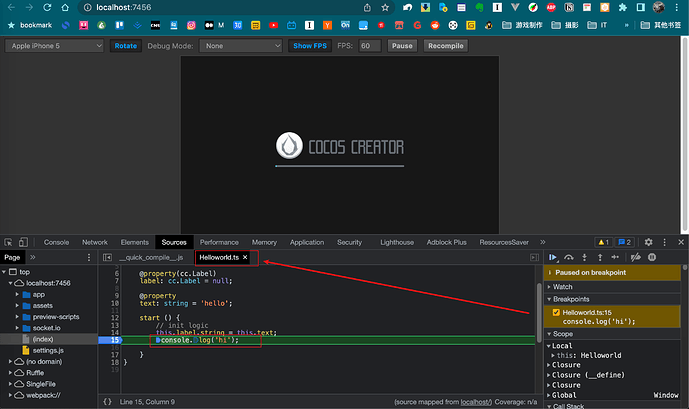Resume script execution in debugger
The width and height of the screenshot is (689, 409).
553,257
